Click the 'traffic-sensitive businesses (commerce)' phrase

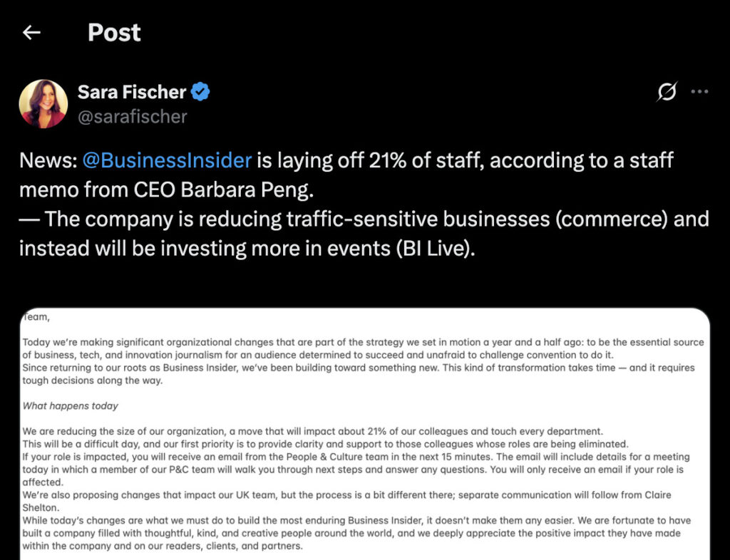click(477, 219)
